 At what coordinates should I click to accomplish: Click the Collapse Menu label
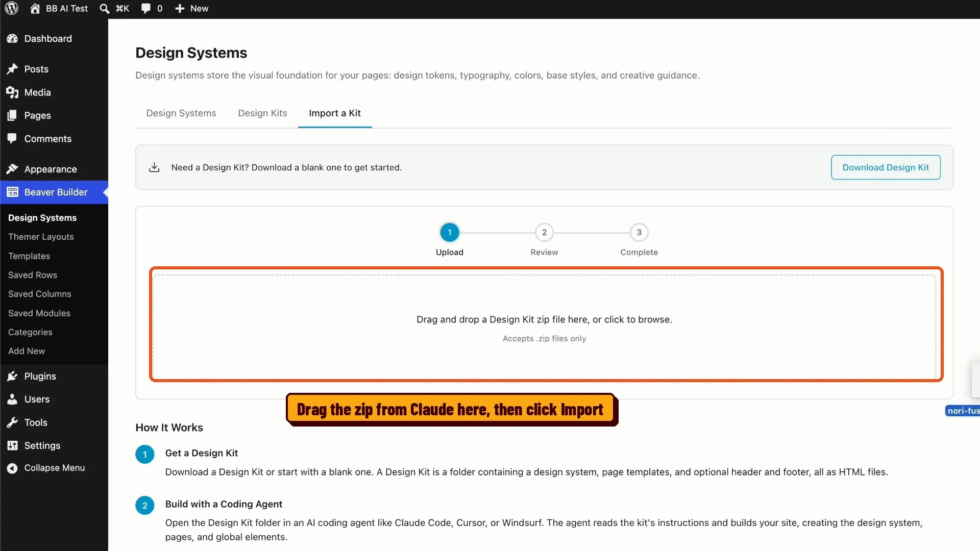click(x=55, y=468)
